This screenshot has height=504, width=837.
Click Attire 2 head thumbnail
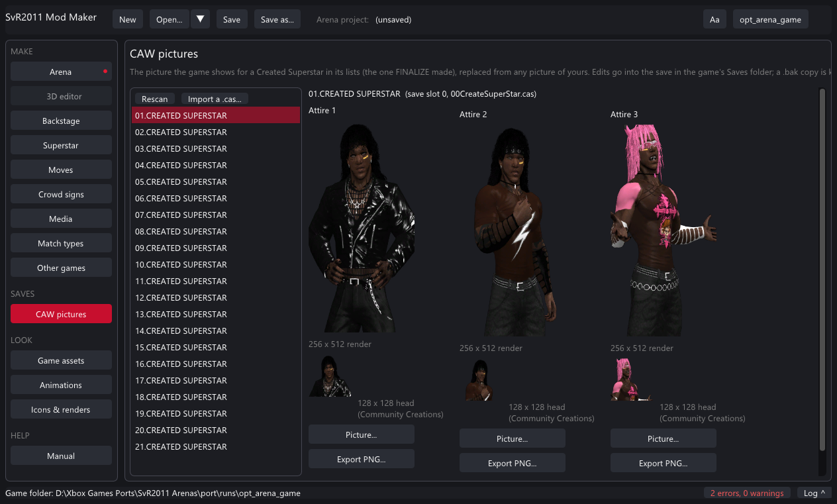coord(481,379)
